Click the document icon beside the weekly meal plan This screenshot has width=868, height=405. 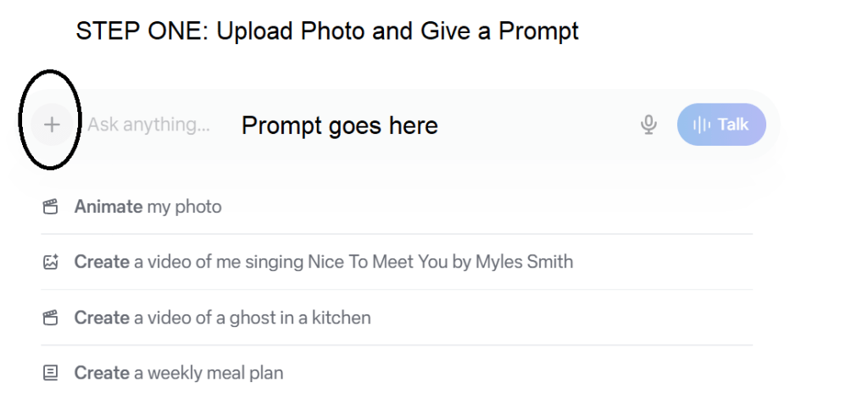pos(51,373)
